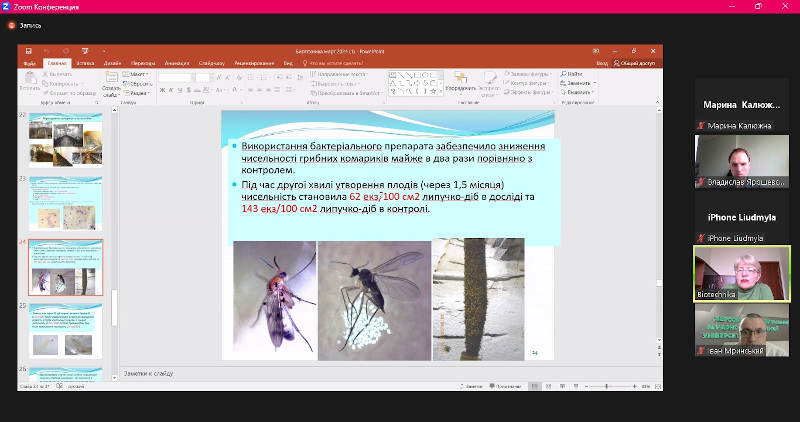Screen dimensions: 800x422
Task: Toggle underline Ч formatting
Action: tap(180, 90)
